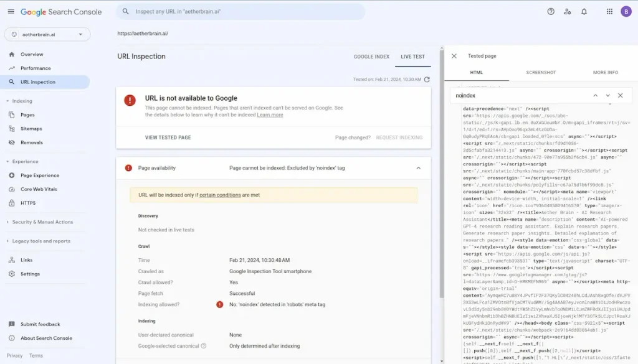Collapse the Page availability card chevron

[418, 168]
